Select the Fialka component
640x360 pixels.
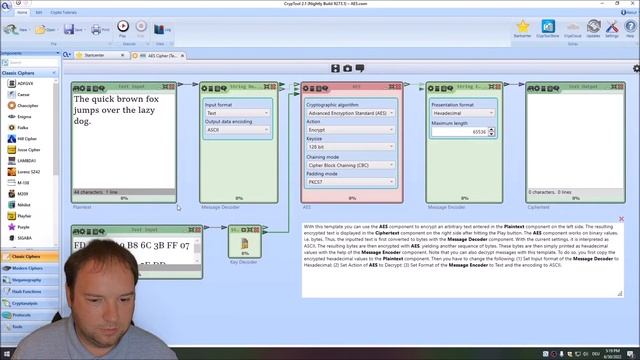pyautogui.click(x=23, y=127)
